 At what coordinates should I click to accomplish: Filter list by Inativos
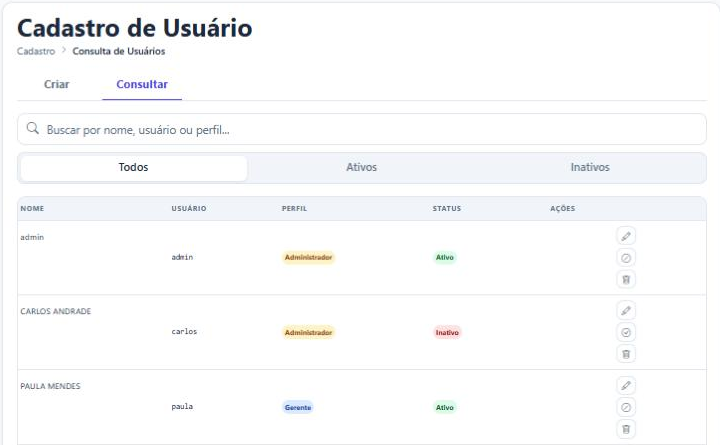tap(590, 168)
